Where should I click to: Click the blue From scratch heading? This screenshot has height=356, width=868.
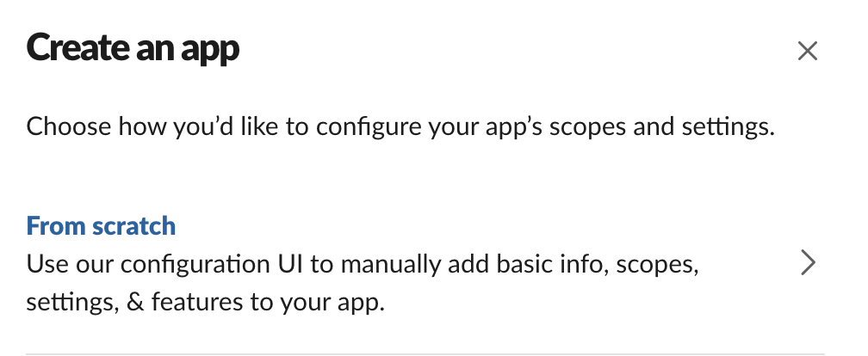pos(101,226)
